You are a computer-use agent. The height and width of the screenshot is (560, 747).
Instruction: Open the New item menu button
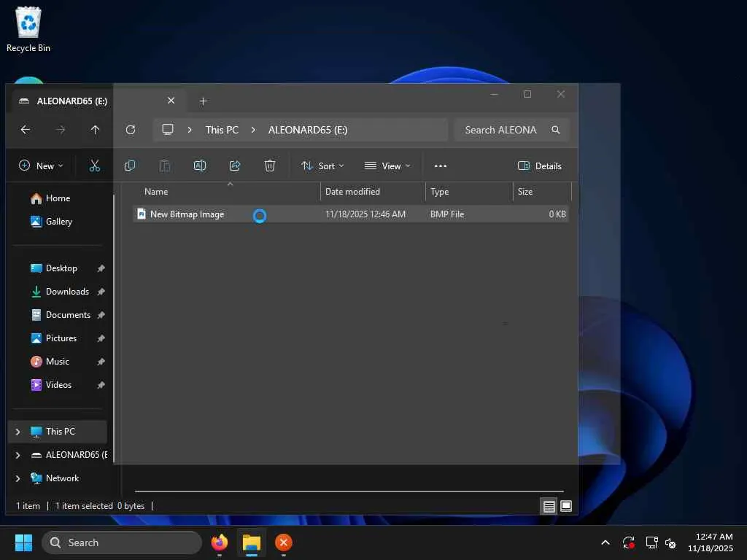41,166
